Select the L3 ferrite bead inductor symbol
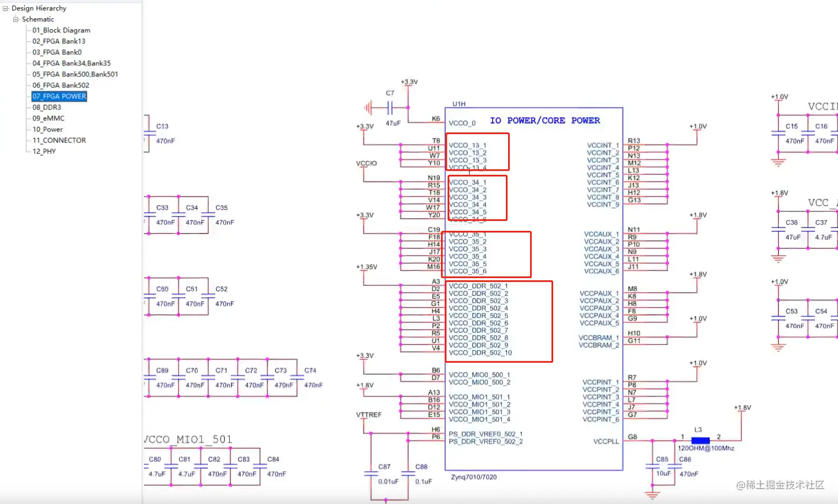 pyautogui.click(x=700, y=440)
